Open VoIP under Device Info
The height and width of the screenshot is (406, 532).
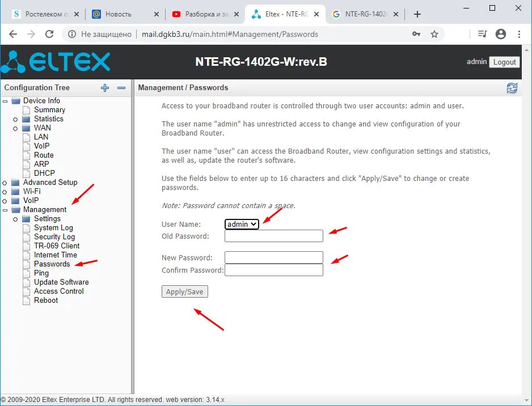click(x=42, y=146)
